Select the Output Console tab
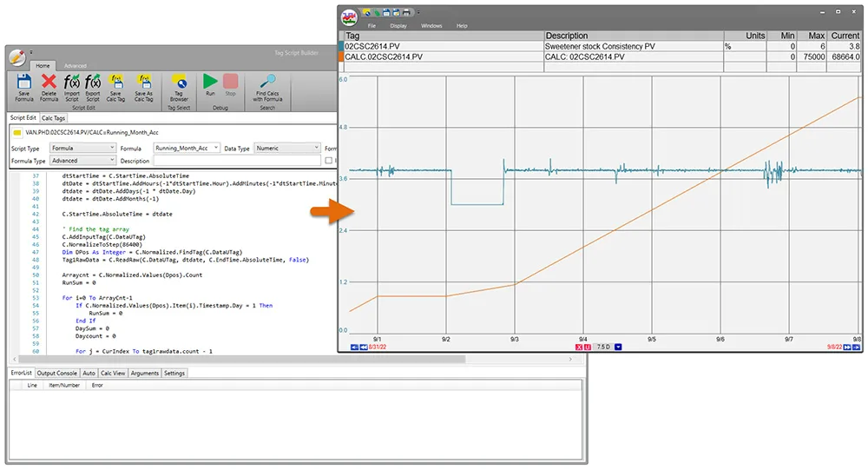This screenshot has width=868, height=470. tap(57, 373)
